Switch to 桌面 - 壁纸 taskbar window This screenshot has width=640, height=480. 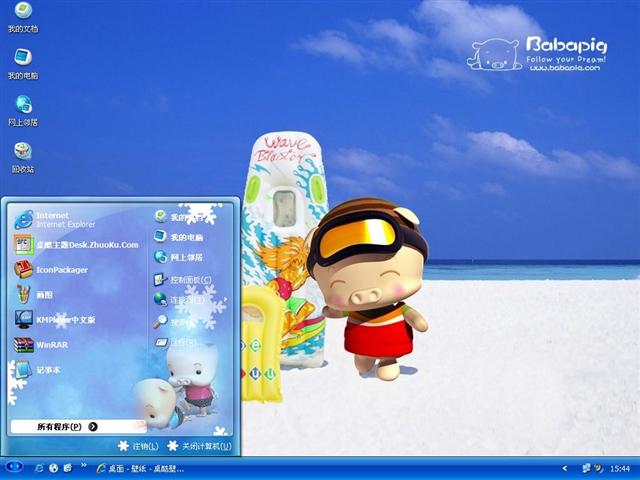click(140, 469)
